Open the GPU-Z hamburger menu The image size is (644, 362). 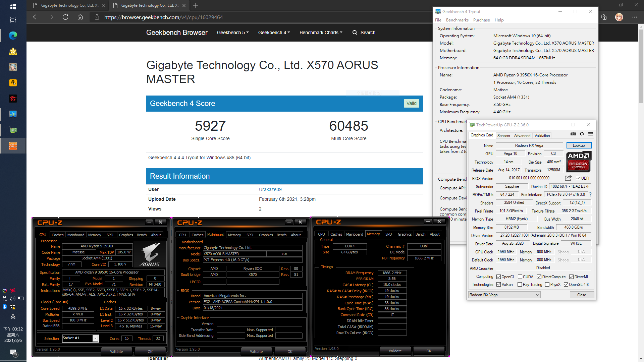(591, 134)
